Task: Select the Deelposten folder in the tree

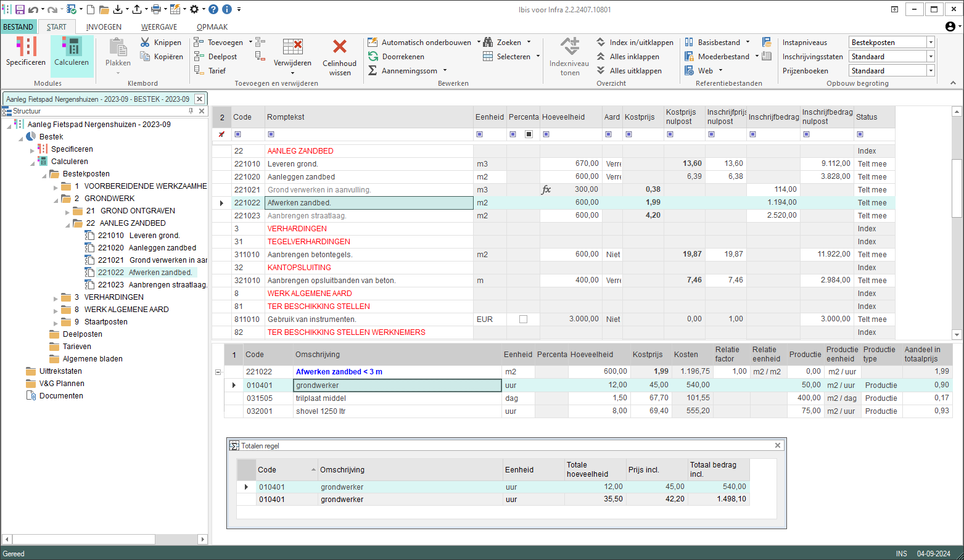Action: (x=83, y=334)
